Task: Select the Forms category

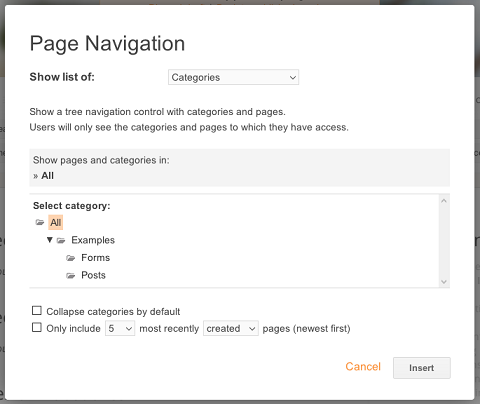Action: (x=96, y=258)
